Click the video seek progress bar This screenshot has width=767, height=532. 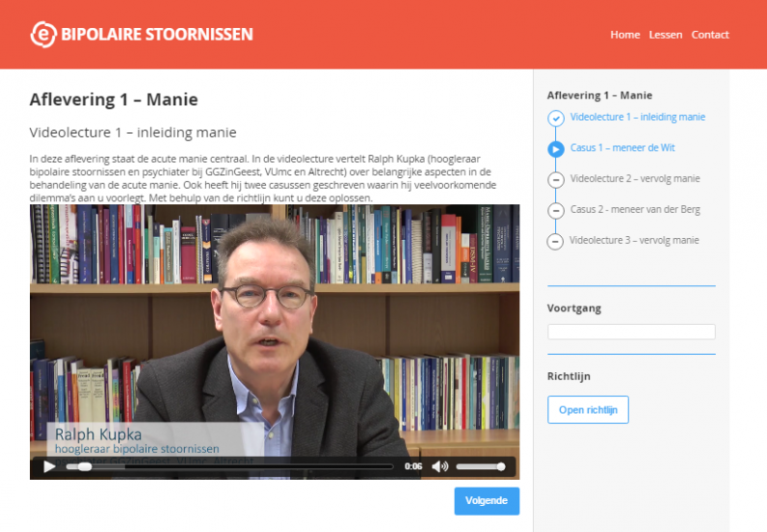229,466
